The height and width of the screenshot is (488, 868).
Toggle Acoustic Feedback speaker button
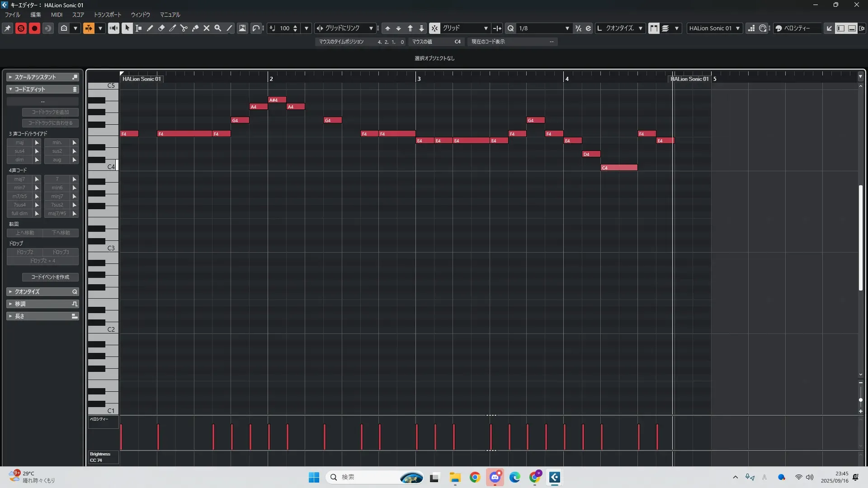pyautogui.click(x=113, y=28)
